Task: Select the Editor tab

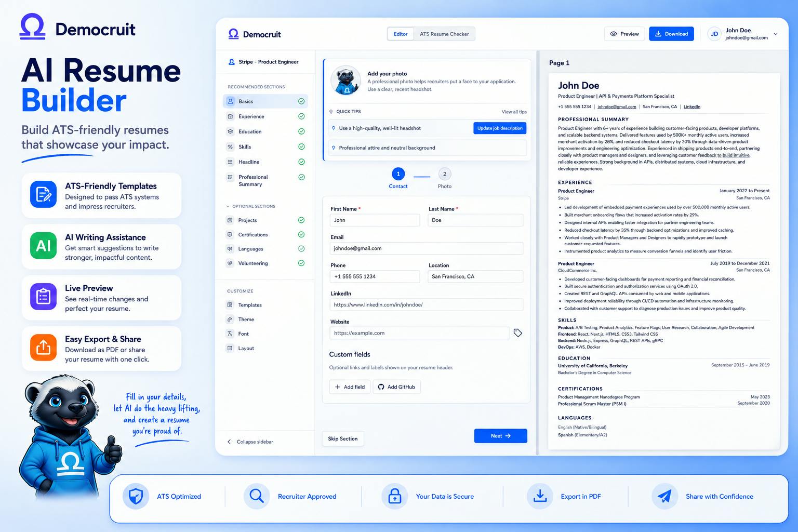Action: click(x=401, y=34)
